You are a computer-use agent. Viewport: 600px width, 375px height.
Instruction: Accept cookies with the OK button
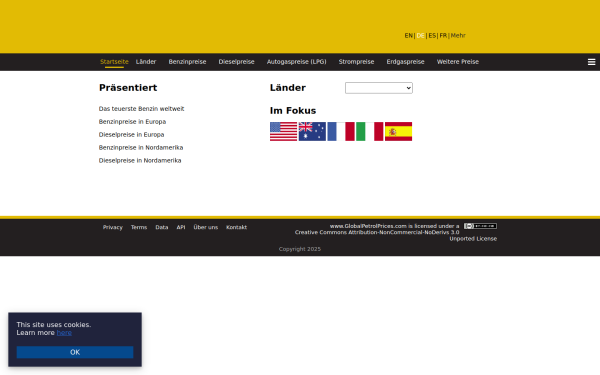pos(75,352)
